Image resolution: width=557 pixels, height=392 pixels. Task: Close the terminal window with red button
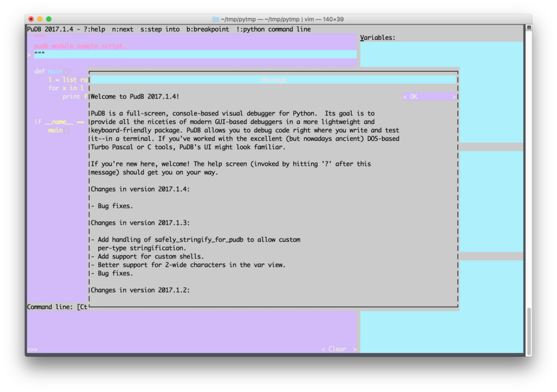click(x=31, y=19)
